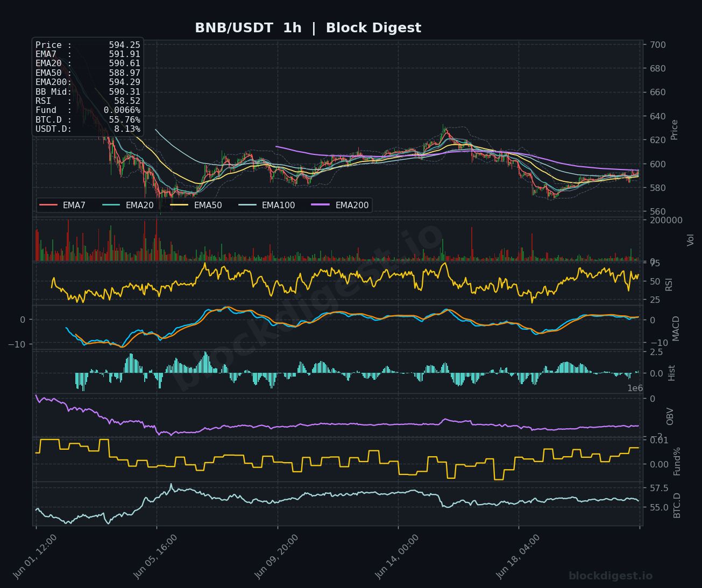Click the EMA100 legend entry
Image resolution: width=702 pixels, height=588 pixels.
(267, 205)
